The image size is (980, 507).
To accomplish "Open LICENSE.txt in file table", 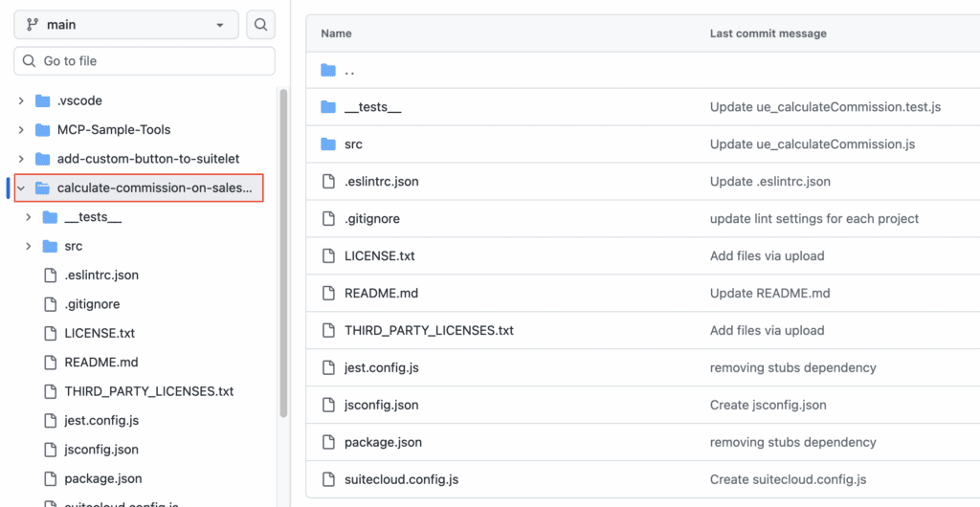I will [x=379, y=256].
